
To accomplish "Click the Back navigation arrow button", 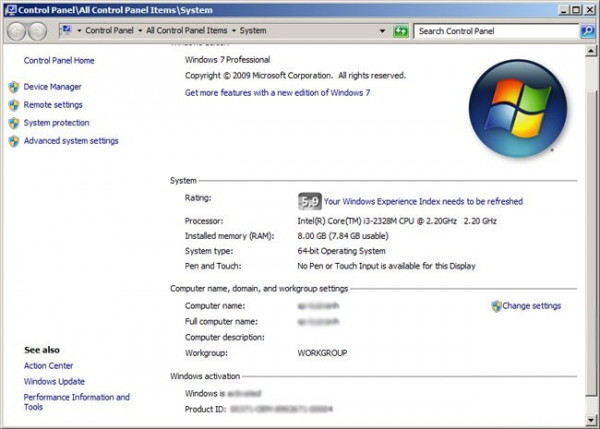I will coord(17,31).
